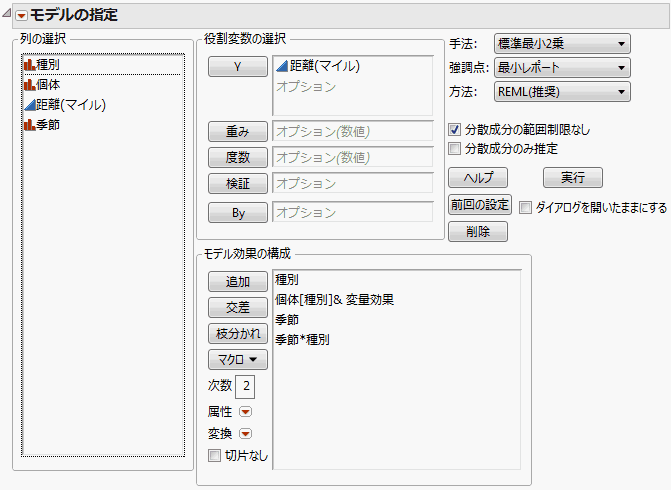The width and height of the screenshot is (671, 490).
Task: Click the 追加 button to add effect
Action: coord(237,283)
